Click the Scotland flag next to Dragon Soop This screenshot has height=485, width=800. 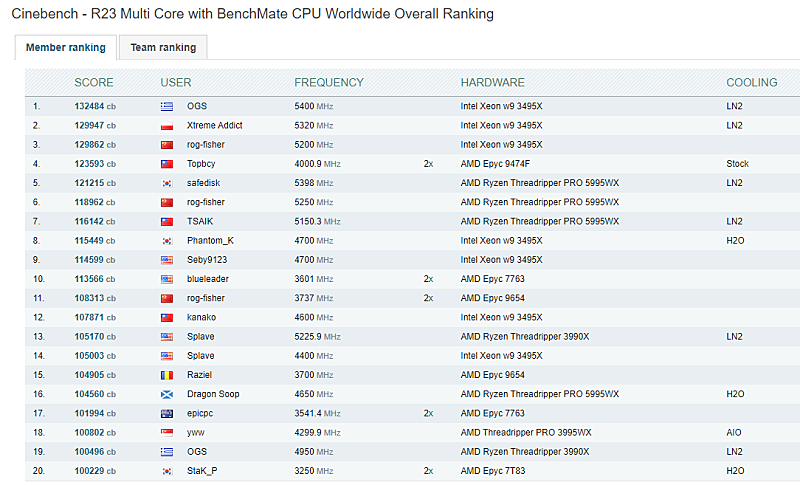click(x=167, y=394)
